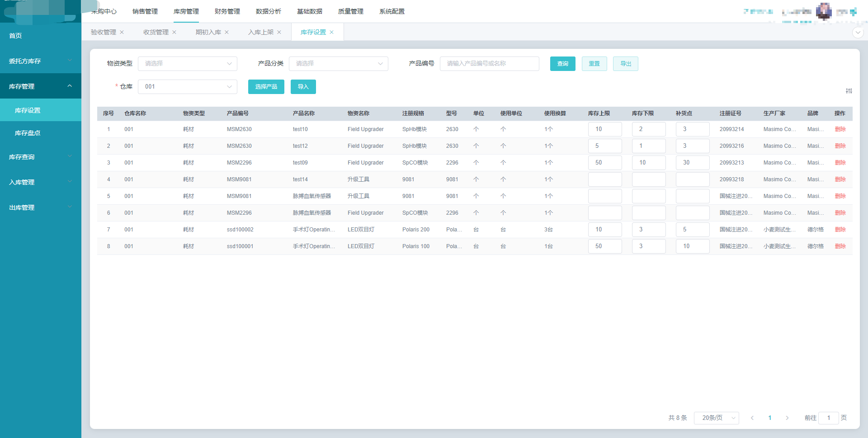Viewport: 868px width, 438px height.
Task: Click the 导出 export button
Action: [x=626, y=64]
